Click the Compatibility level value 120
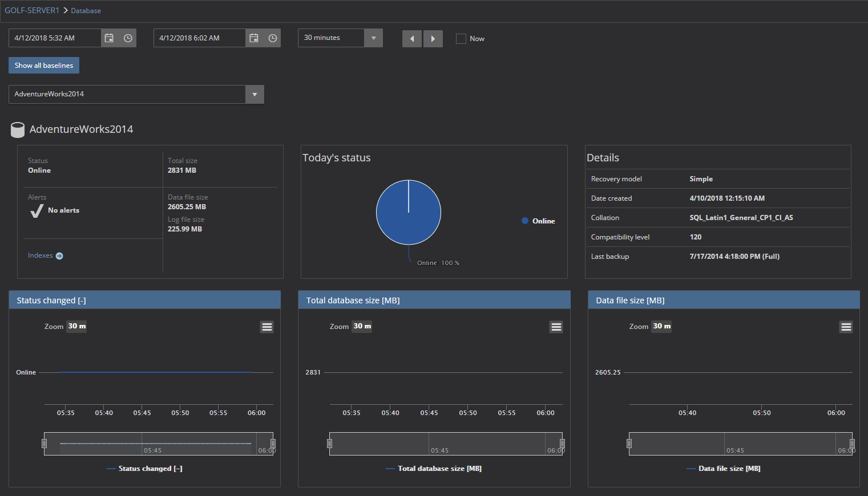 coord(696,237)
